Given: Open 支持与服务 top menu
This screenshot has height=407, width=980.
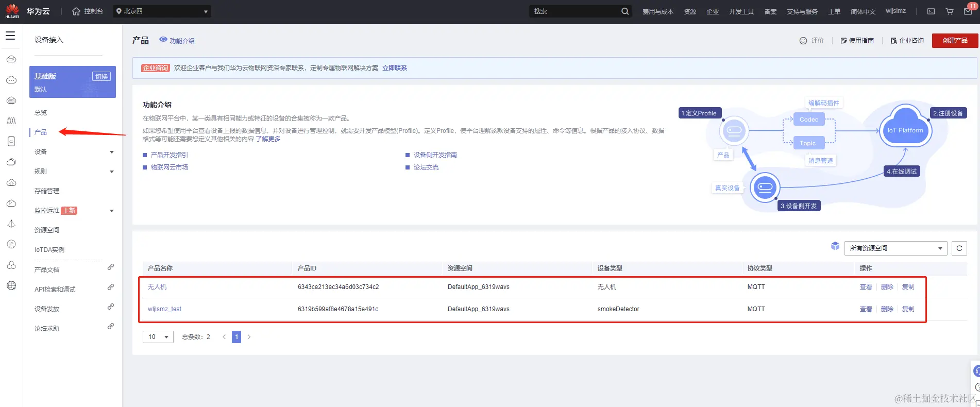Looking at the screenshot, I should [x=802, y=11].
